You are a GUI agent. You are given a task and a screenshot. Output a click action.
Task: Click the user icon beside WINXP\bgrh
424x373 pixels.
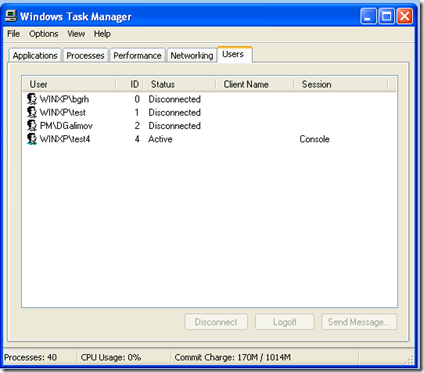32,99
